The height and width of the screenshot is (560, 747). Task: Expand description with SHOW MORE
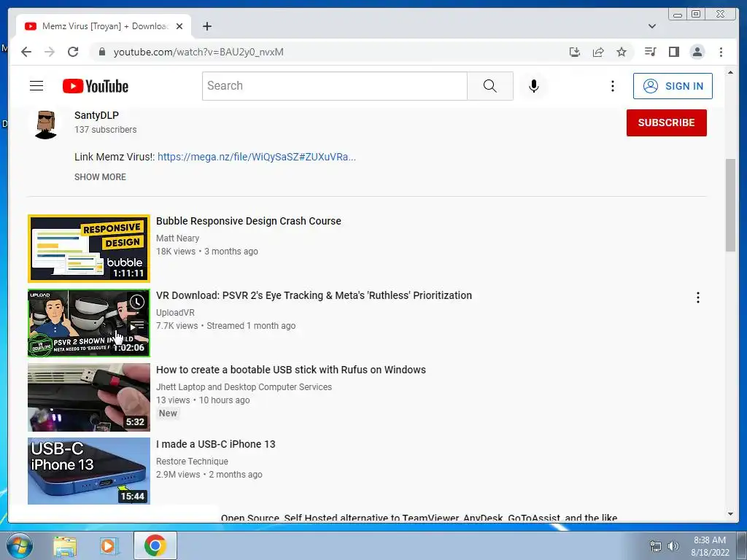point(100,177)
